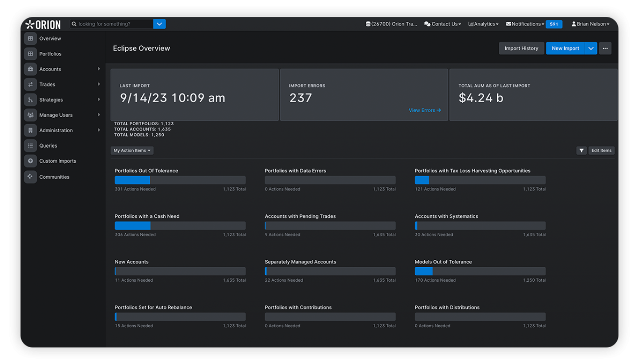Click the filter funnel icon

tap(581, 150)
